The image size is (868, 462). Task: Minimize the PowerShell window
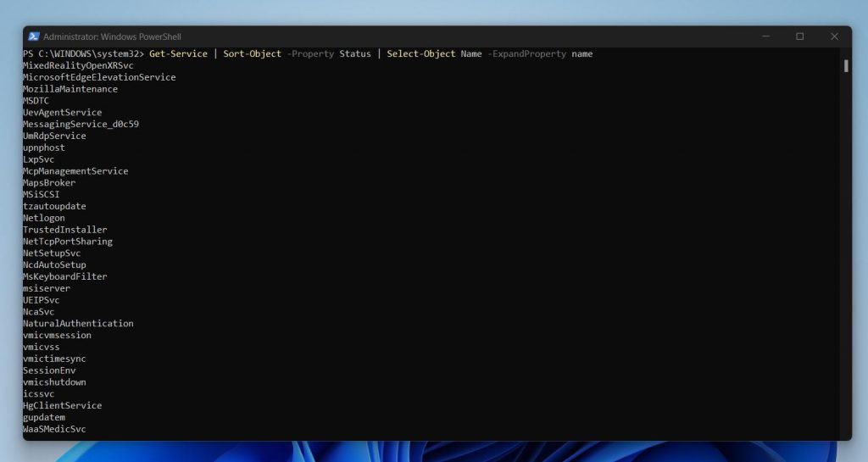click(x=765, y=36)
